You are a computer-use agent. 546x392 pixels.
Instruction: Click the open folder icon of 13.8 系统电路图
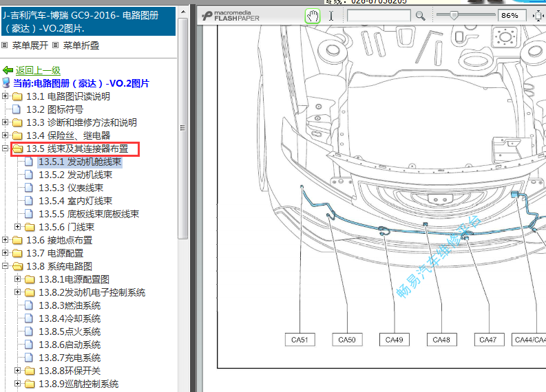(17, 266)
